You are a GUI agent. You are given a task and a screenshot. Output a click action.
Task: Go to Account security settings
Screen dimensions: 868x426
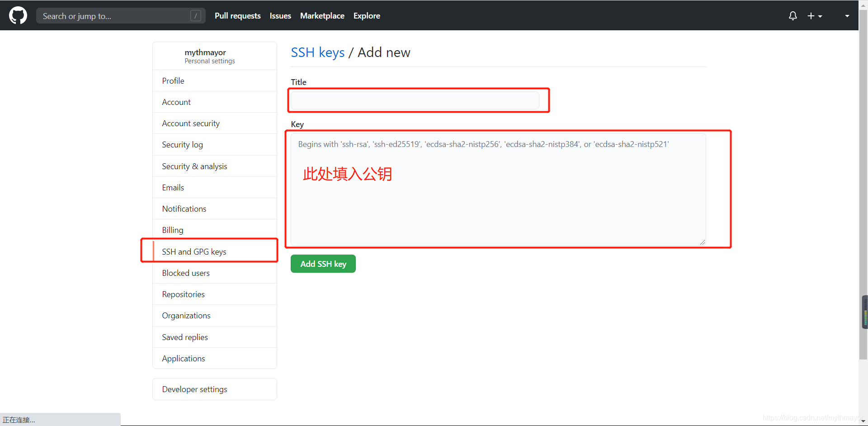point(215,123)
